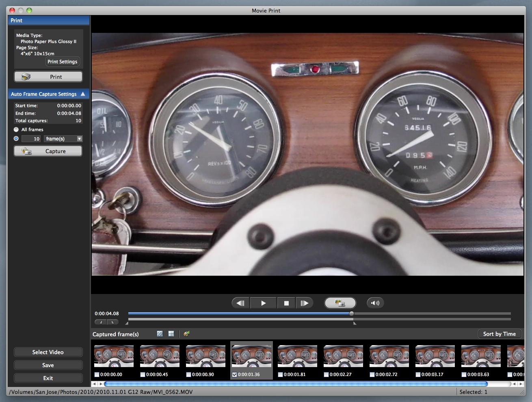Stop the video playback

pyautogui.click(x=286, y=303)
